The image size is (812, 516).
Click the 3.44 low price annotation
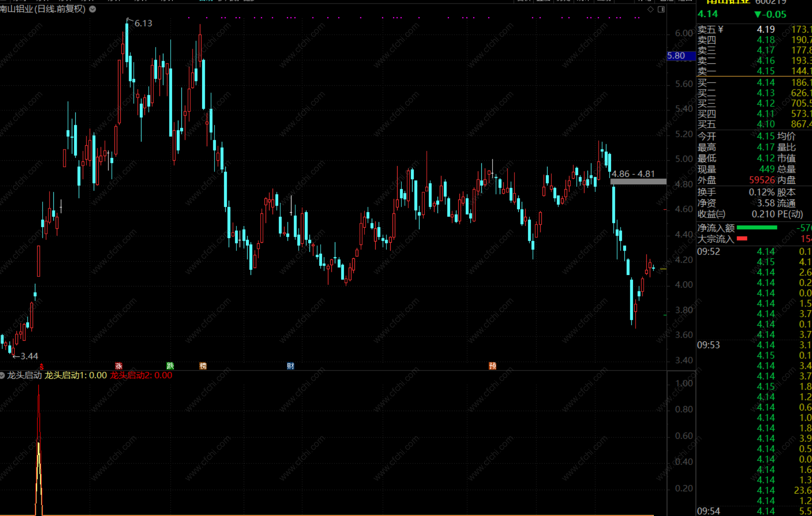point(28,356)
